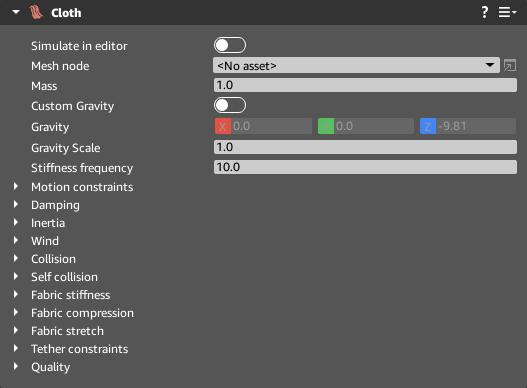The height and width of the screenshot is (388, 527).
Task: Expand the Quality section
Action: click(x=16, y=366)
